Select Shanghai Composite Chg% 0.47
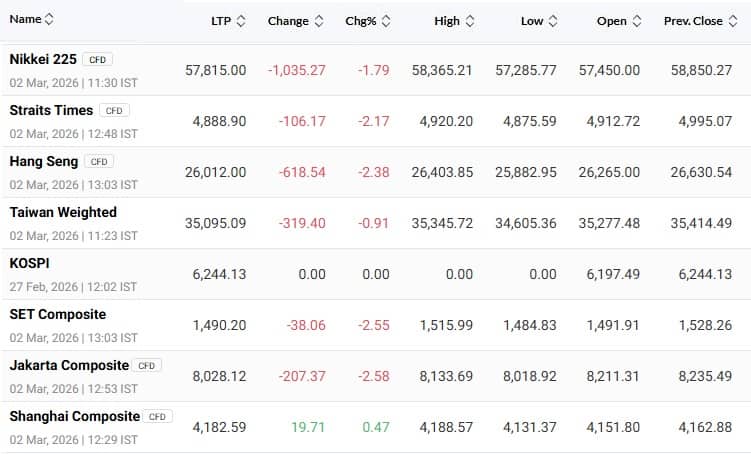 click(376, 427)
